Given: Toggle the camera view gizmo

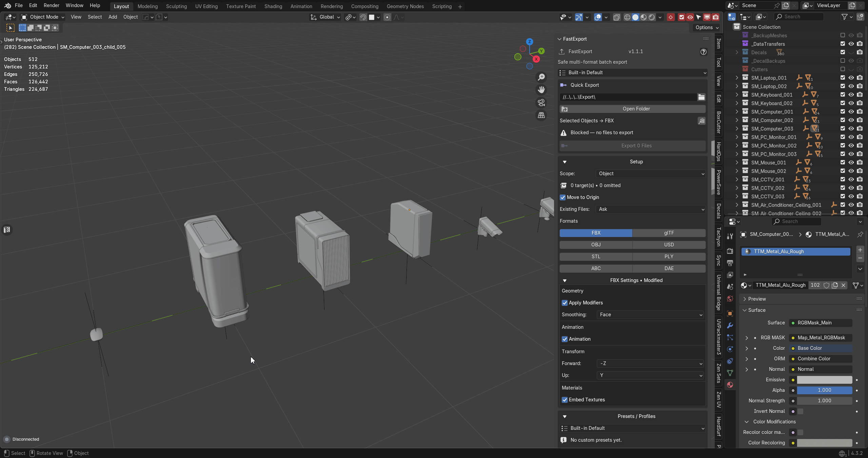Looking at the screenshot, I should [x=541, y=102].
